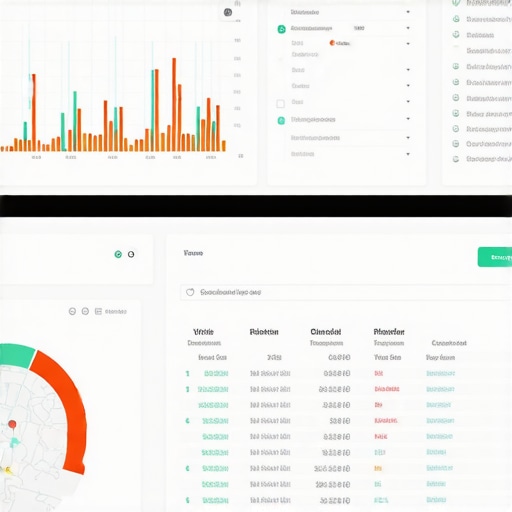Open the second dropdown arrow in the settings panel
The height and width of the screenshot is (512, 512).
click(408, 28)
